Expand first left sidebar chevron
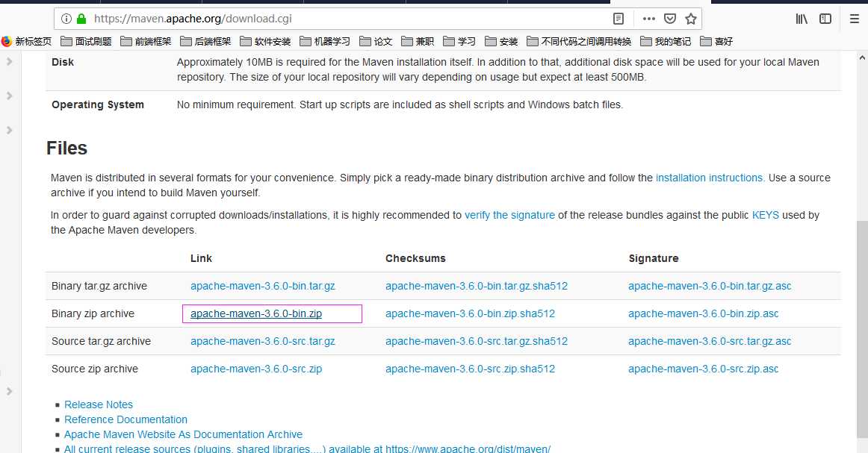868x453 pixels. pyautogui.click(x=10, y=61)
